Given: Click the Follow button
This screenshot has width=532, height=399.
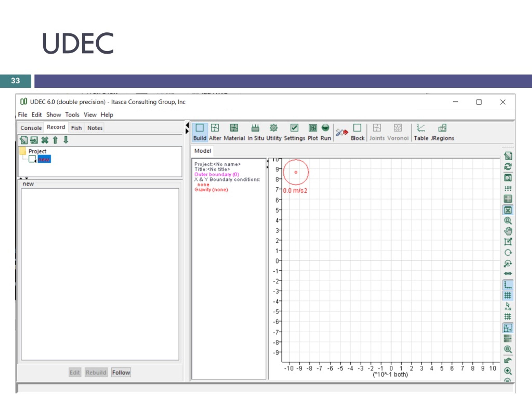Looking at the screenshot, I should [x=121, y=373].
